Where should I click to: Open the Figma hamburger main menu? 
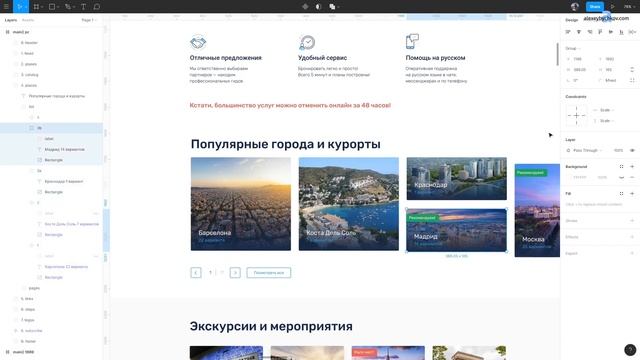pos(6,7)
